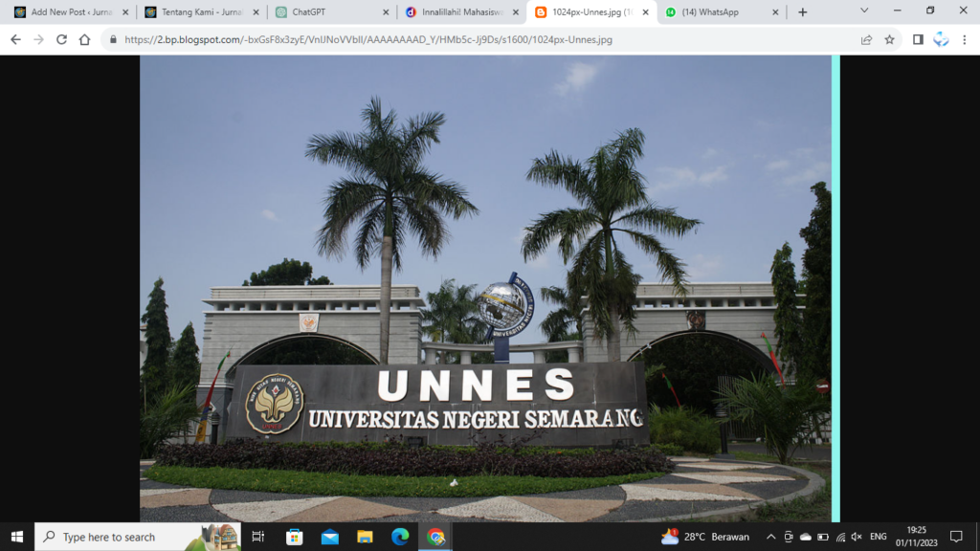Open the browser home page
Viewport: 980px width, 551px height.
click(84, 39)
